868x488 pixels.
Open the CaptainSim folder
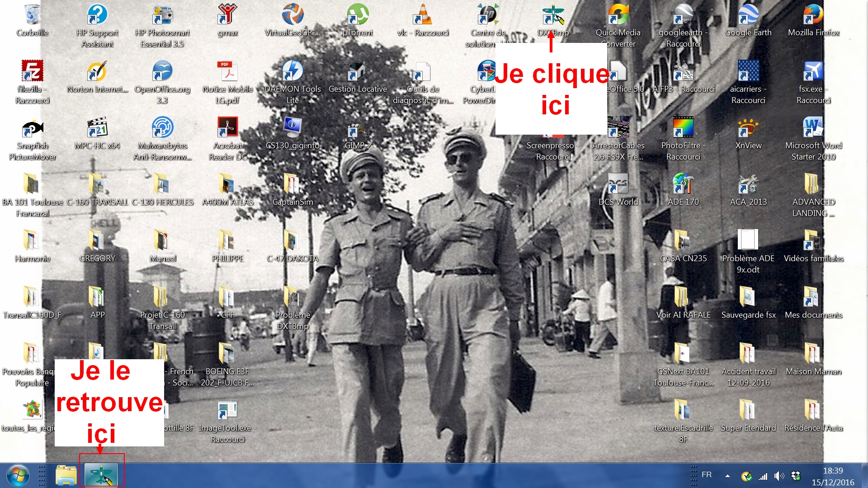(292, 184)
